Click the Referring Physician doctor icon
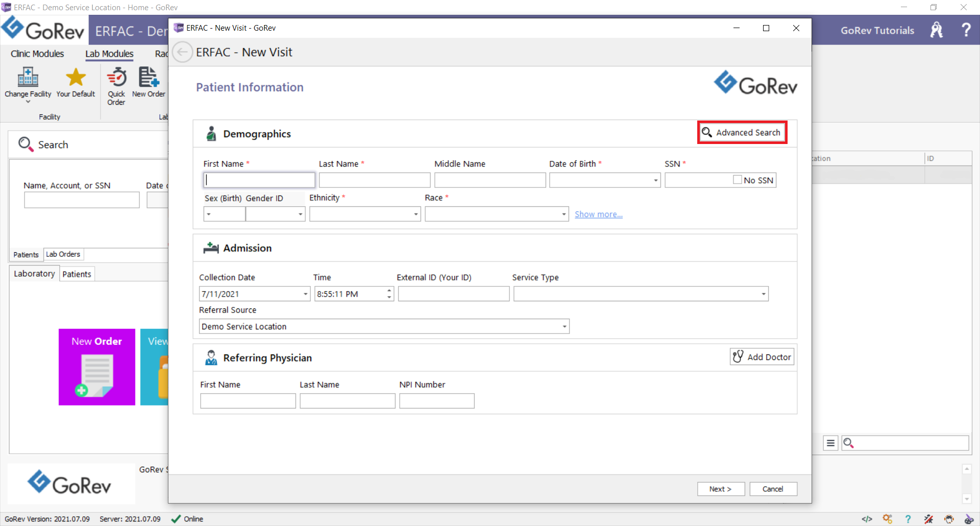980x526 pixels. pyautogui.click(x=211, y=357)
